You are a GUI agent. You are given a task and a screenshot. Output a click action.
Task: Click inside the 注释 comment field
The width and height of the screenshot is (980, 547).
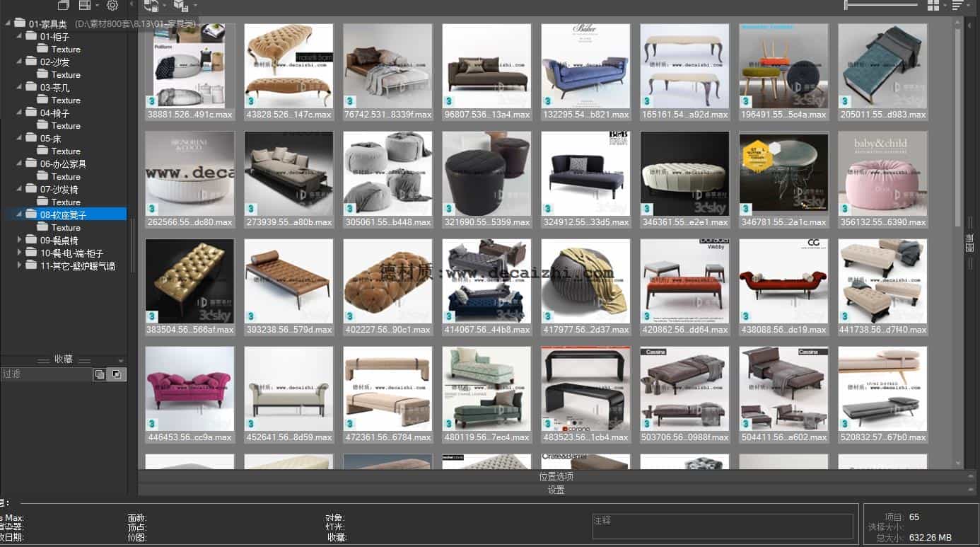click(723, 526)
